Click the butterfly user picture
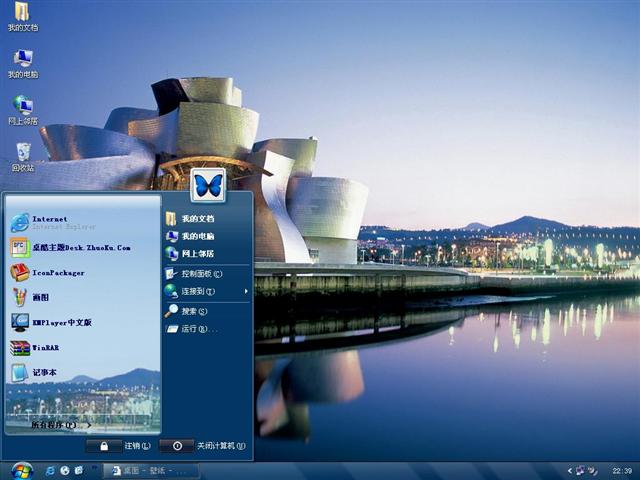640x480 pixels. coord(208,185)
